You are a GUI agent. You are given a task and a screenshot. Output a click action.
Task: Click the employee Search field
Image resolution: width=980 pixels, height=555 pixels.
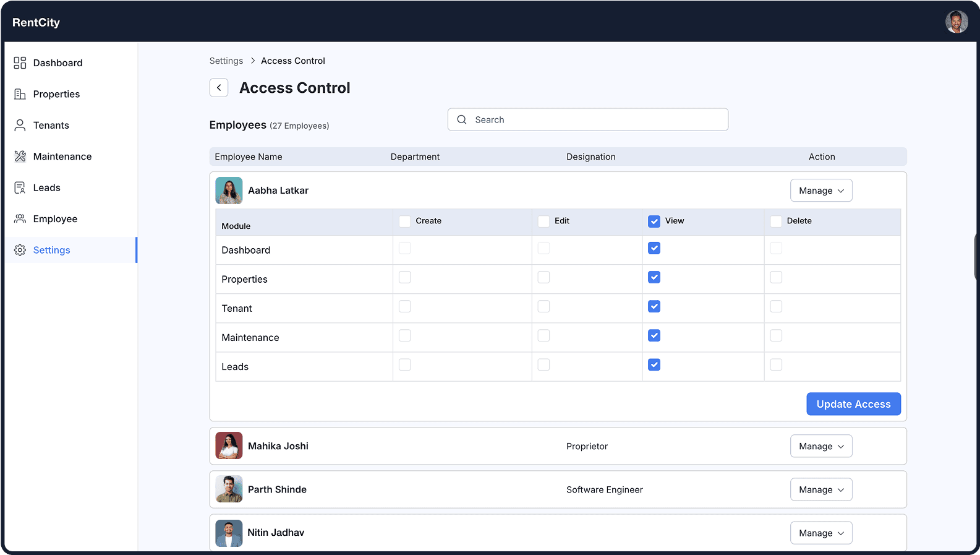(x=587, y=119)
